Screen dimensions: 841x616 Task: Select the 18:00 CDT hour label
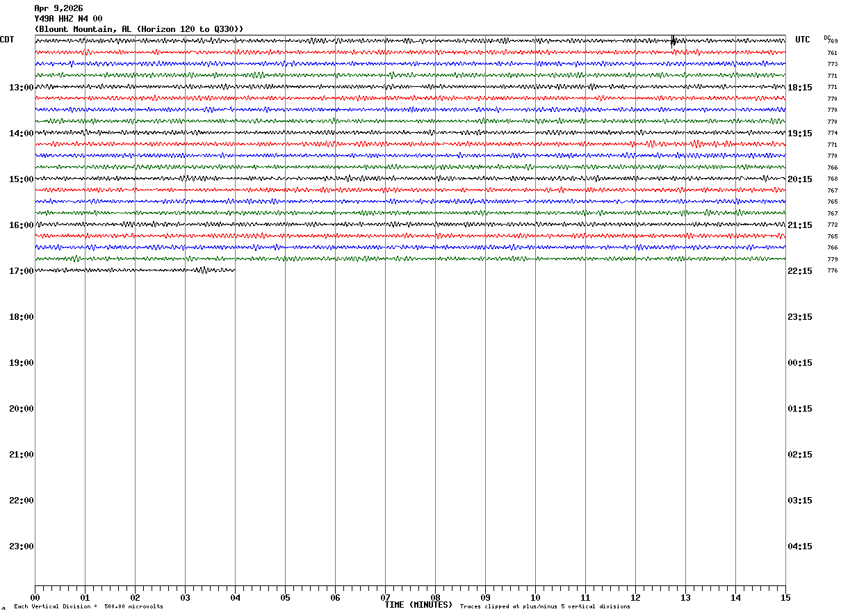pos(21,317)
